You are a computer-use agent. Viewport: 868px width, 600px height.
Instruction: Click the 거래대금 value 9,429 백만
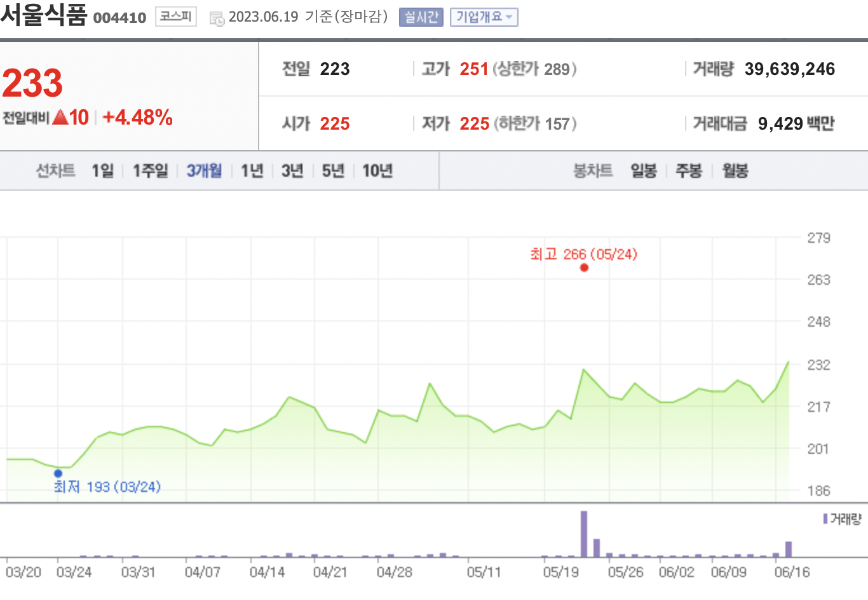pyautogui.click(x=796, y=123)
